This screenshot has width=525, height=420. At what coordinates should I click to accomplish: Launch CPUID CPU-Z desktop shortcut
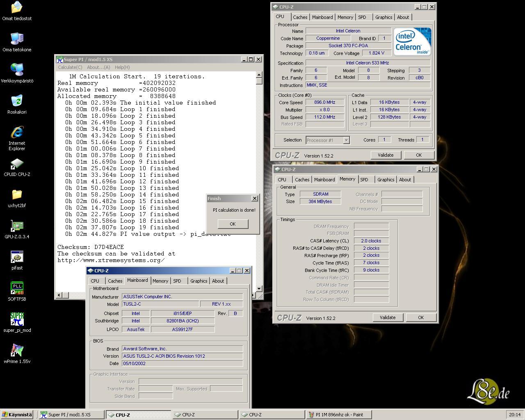17,167
